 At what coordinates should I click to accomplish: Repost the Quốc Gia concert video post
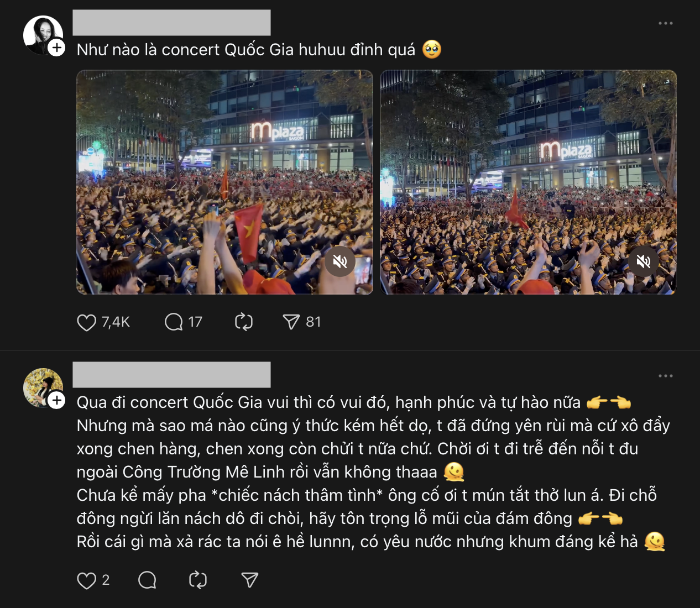click(x=244, y=322)
